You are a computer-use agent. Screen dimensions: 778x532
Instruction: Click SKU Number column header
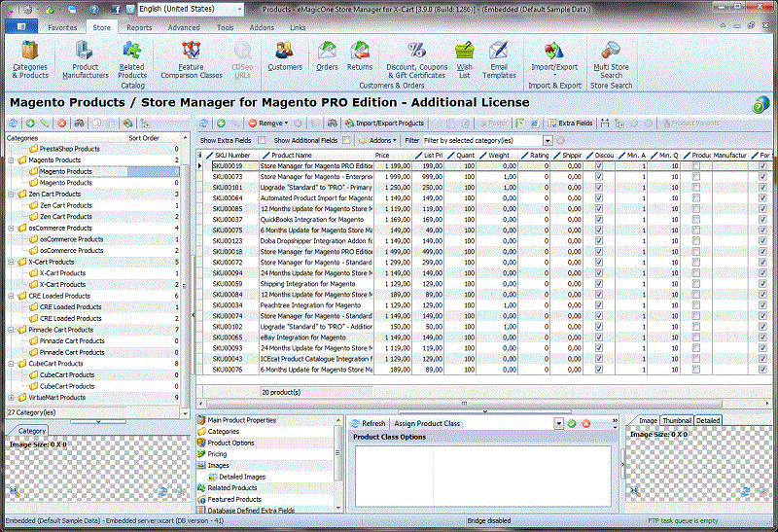click(232, 156)
